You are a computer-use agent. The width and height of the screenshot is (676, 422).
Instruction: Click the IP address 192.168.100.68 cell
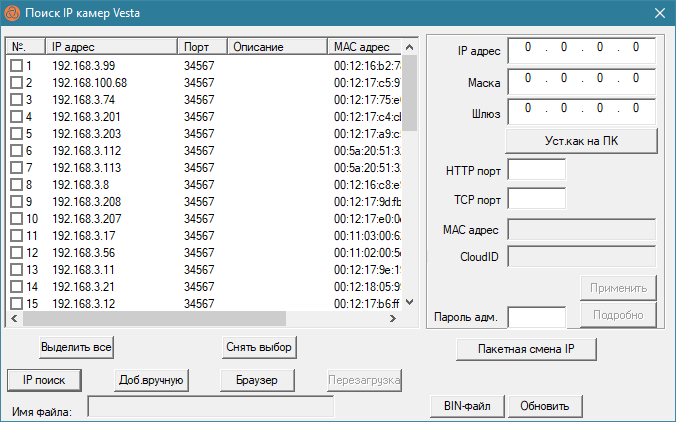click(90, 82)
